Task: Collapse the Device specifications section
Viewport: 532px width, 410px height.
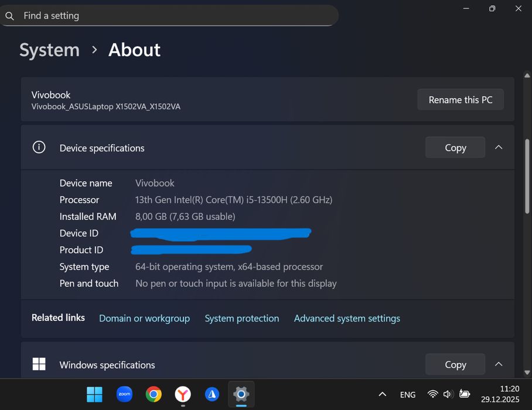Action: 499,147
